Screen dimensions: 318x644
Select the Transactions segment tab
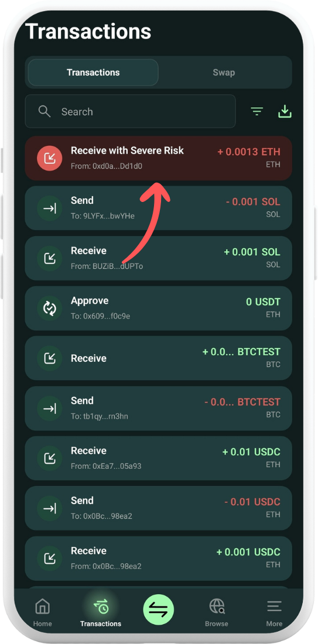(x=93, y=73)
